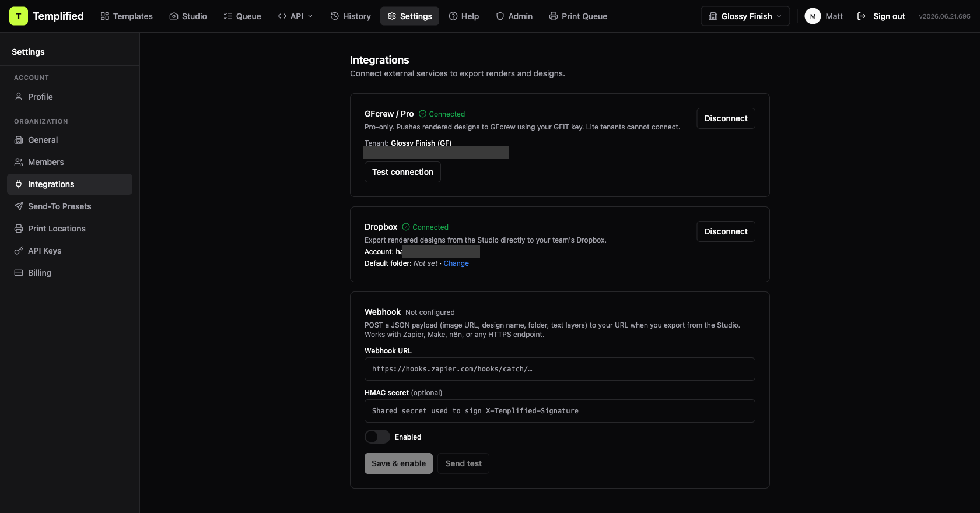This screenshot has height=513, width=980.
Task: Click the Send test button
Action: [x=463, y=463]
